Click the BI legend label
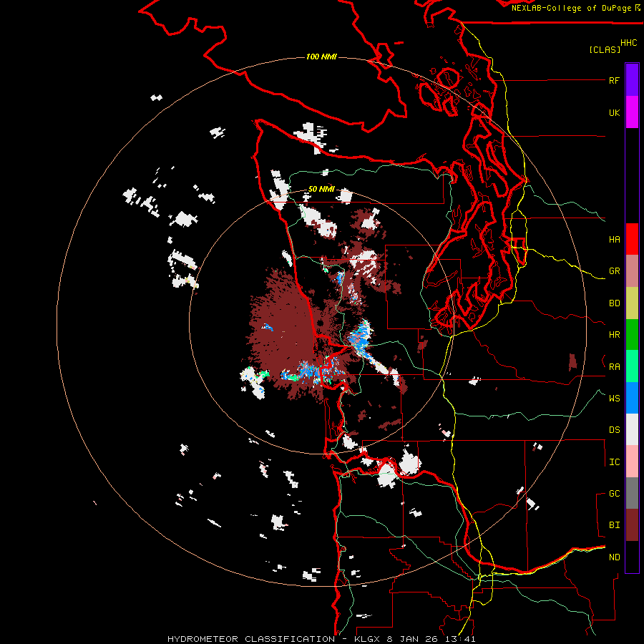This screenshot has width=644, height=644. (614, 525)
